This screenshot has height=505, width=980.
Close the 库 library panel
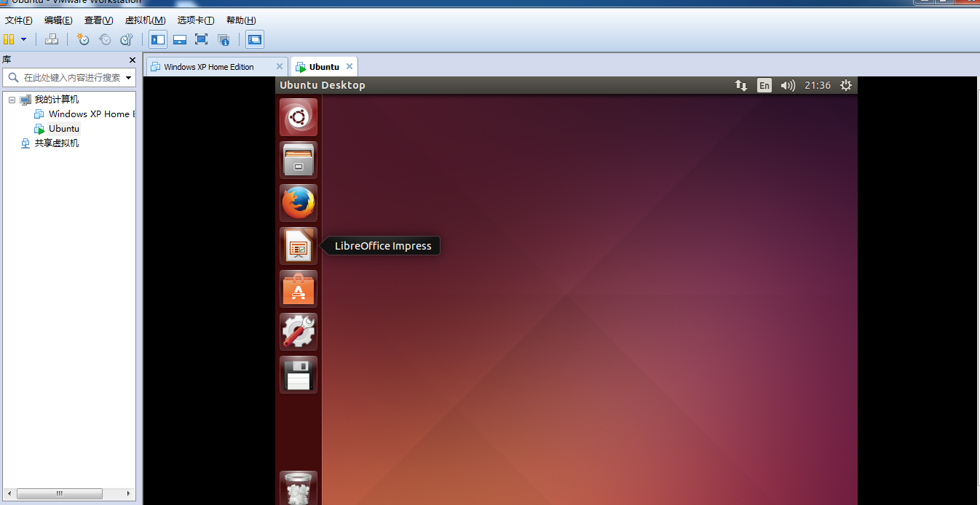pyautogui.click(x=133, y=60)
